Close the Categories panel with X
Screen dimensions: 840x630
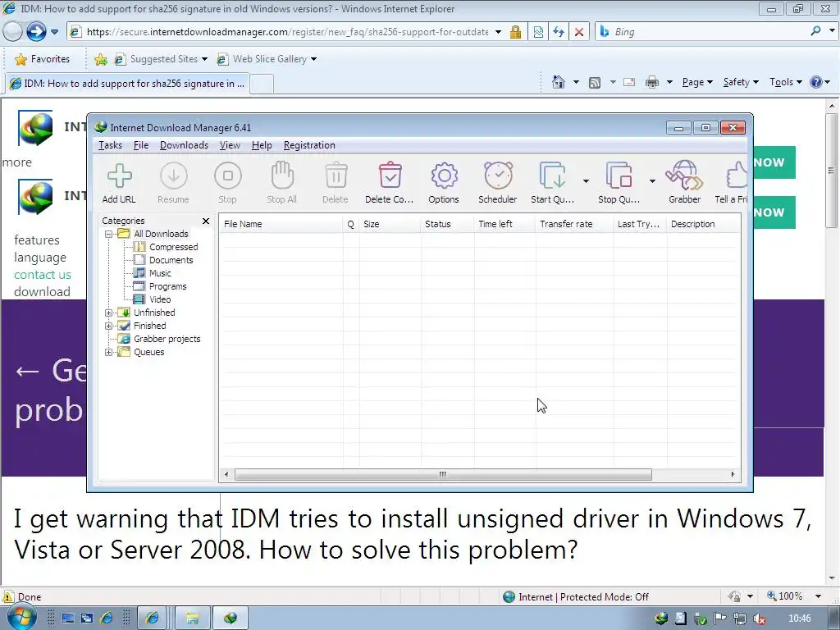point(206,221)
